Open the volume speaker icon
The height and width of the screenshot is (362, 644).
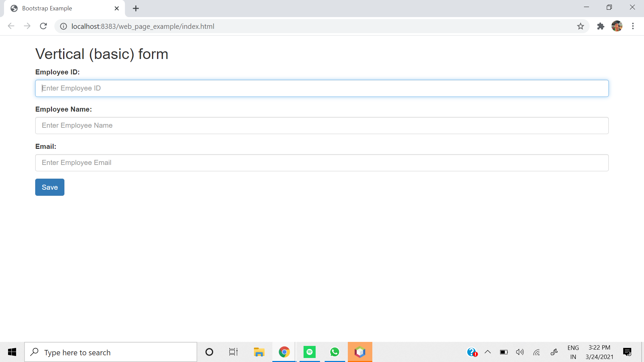tap(520, 352)
